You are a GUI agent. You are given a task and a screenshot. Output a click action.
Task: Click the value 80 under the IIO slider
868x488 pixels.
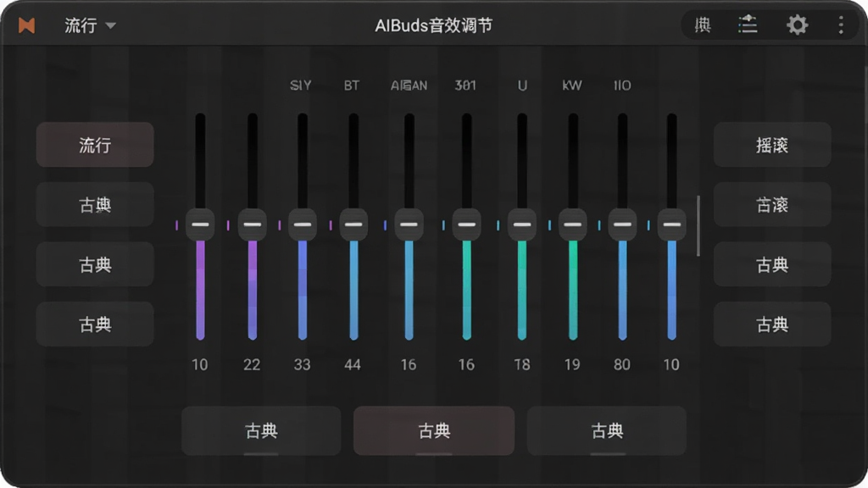point(622,364)
